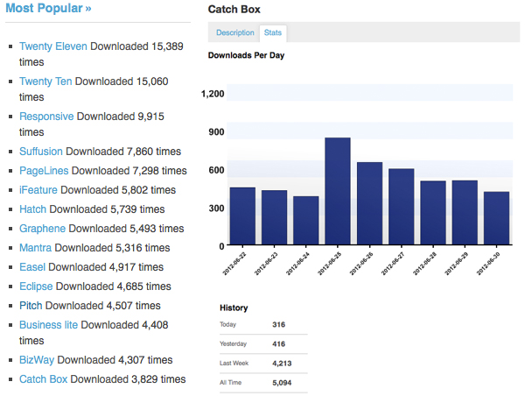
Task: Click the tallest bar for 2012-06-25
Action: pos(338,191)
